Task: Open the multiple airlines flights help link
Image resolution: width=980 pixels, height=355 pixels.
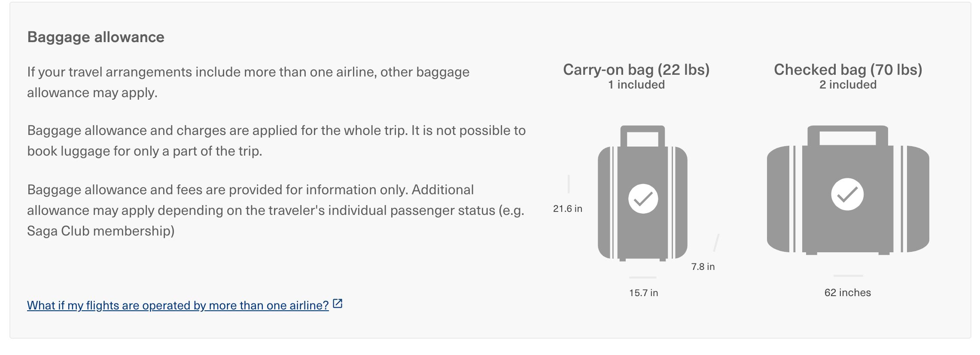Action: click(x=178, y=305)
